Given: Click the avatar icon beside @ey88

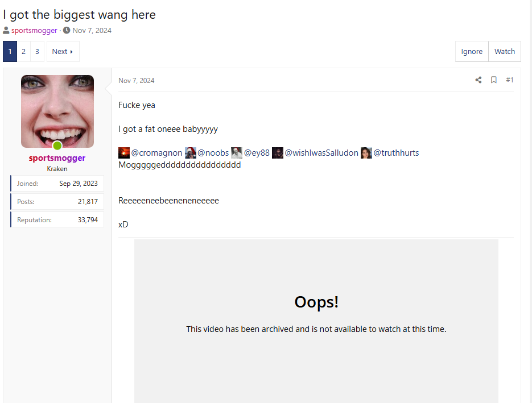Looking at the screenshot, I should point(237,153).
